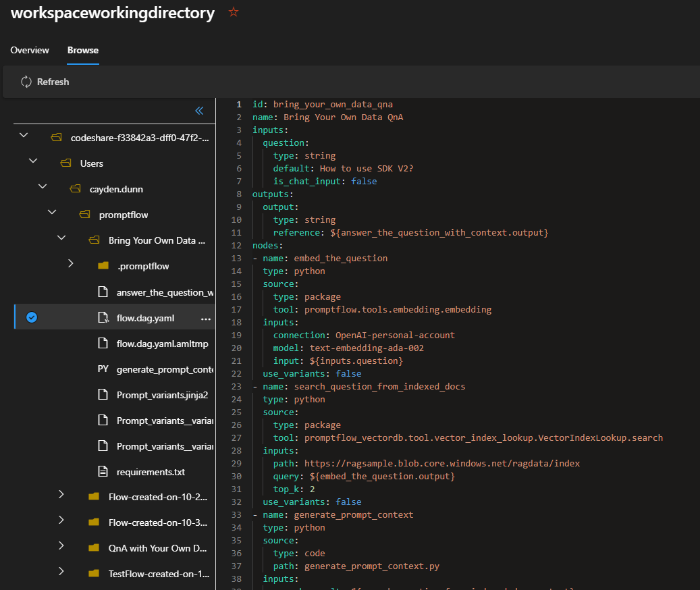Click the 'is_chat_input: false' line
This screenshot has height=590, width=700.
(x=325, y=181)
